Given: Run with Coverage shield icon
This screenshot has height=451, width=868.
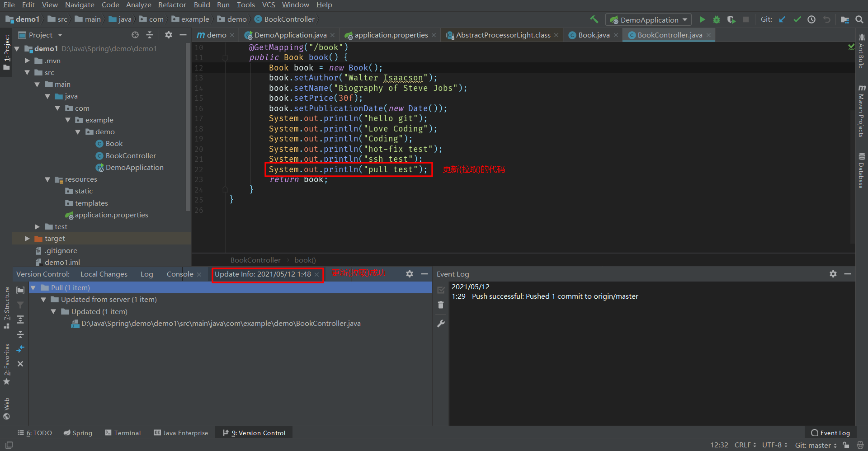Looking at the screenshot, I should [731, 19].
